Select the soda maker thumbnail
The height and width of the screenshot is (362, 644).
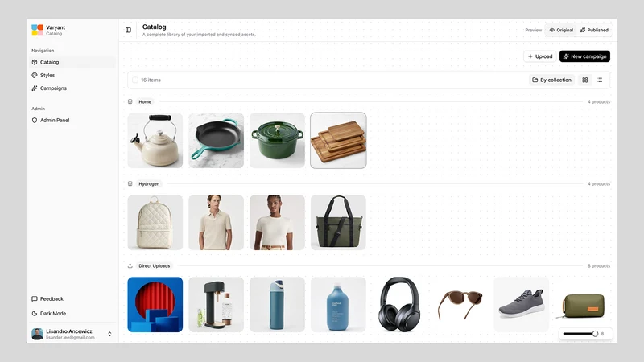(216, 305)
